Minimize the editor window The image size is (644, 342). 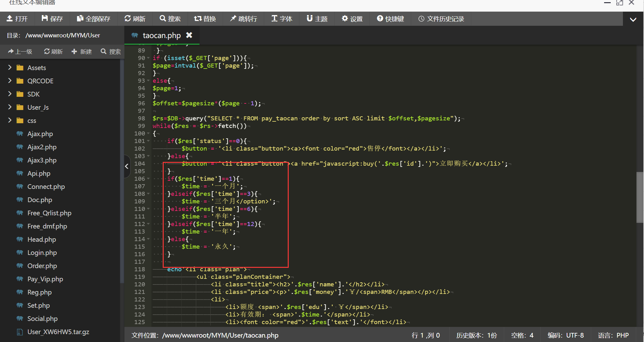607,3
